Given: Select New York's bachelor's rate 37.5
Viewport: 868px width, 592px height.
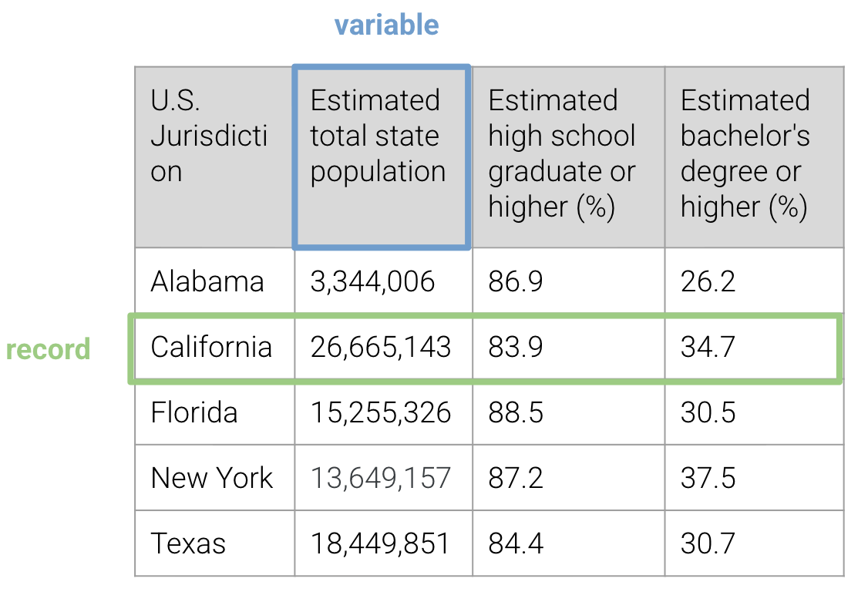Looking at the screenshot, I should point(708,478).
